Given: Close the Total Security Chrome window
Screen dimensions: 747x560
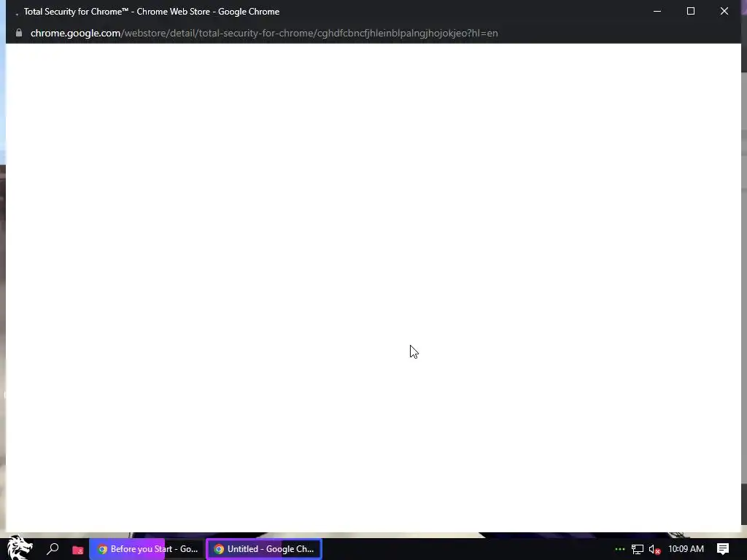Looking at the screenshot, I should 724,11.
